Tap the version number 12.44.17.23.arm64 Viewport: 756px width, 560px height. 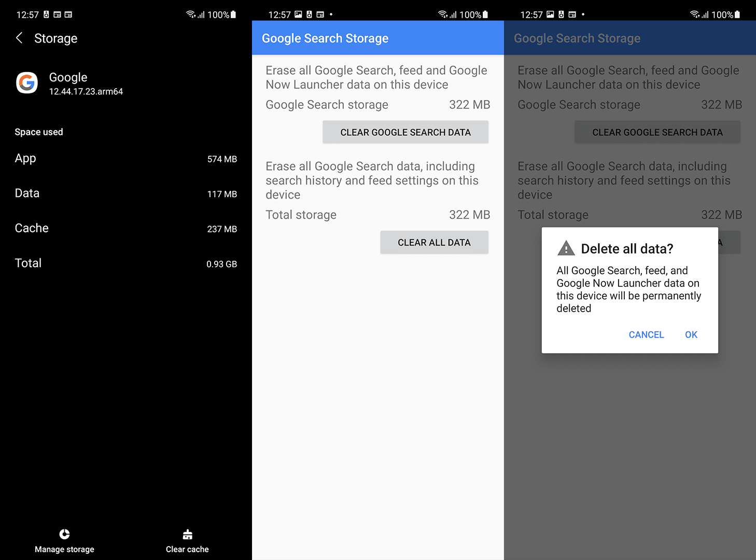(x=86, y=92)
